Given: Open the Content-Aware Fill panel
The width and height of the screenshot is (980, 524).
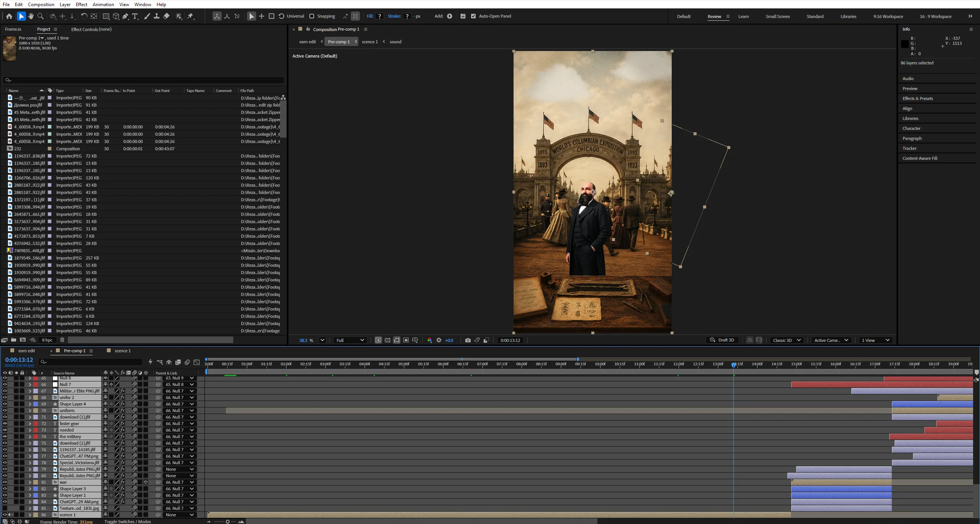Looking at the screenshot, I should [920, 158].
